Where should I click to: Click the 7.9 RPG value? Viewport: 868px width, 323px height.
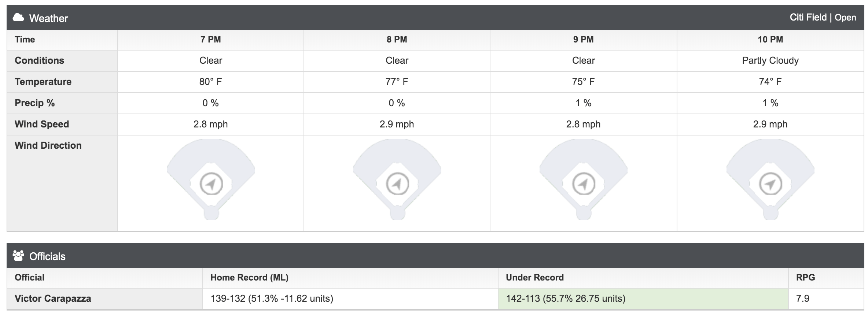pyautogui.click(x=803, y=298)
